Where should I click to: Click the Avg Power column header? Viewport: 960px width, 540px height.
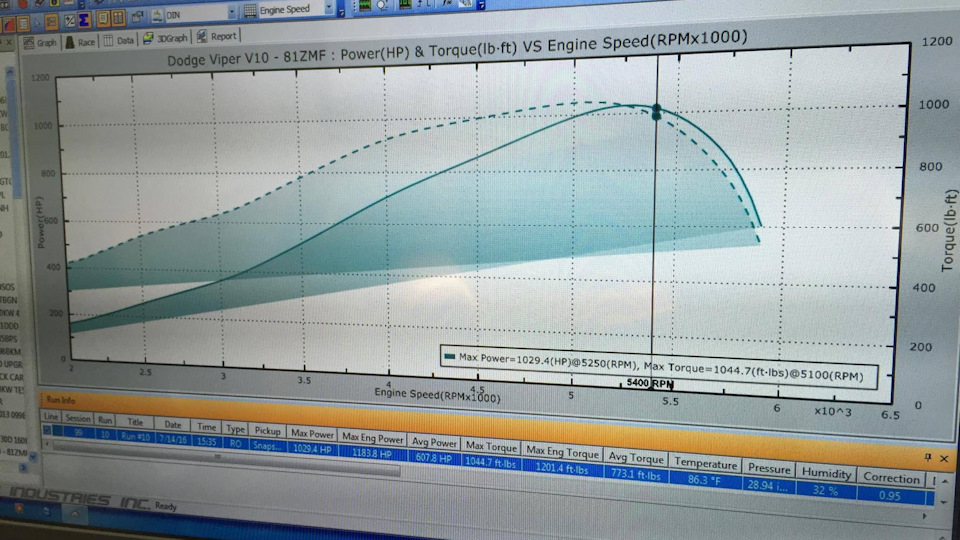coord(434,442)
